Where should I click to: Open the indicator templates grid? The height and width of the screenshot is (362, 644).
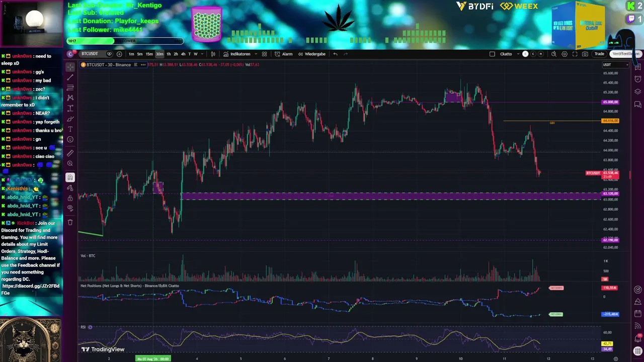tap(264, 54)
